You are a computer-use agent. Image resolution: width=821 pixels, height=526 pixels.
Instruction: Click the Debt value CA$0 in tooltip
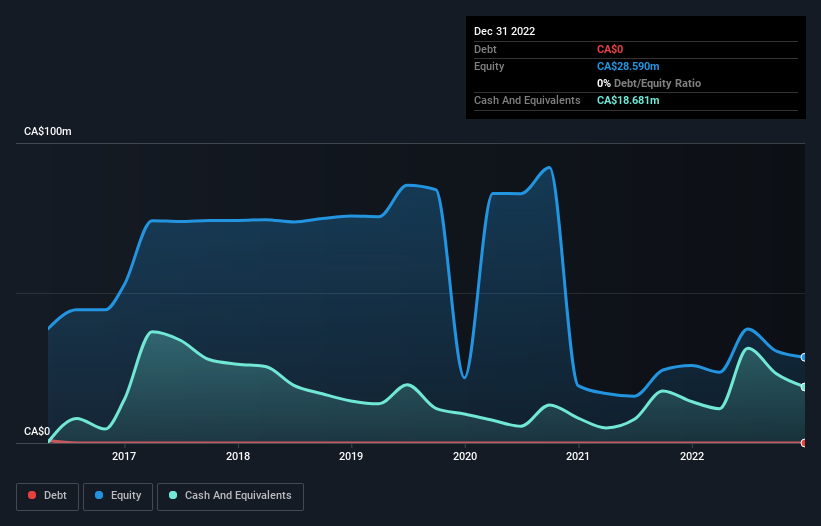pos(610,49)
